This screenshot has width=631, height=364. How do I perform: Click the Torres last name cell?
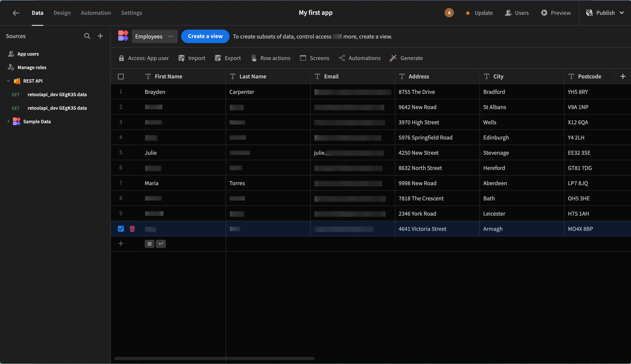coord(268,183)
